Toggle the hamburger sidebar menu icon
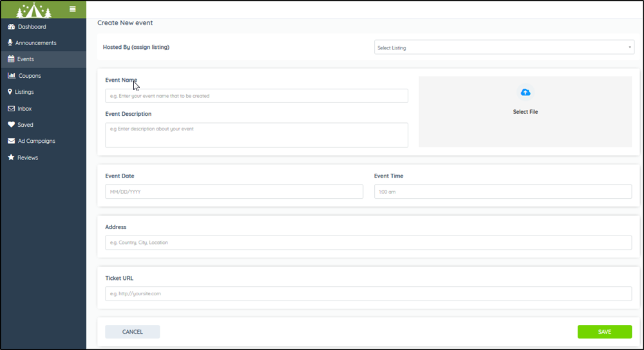Screen dimensions: 644x350 (x=73, y=9)
